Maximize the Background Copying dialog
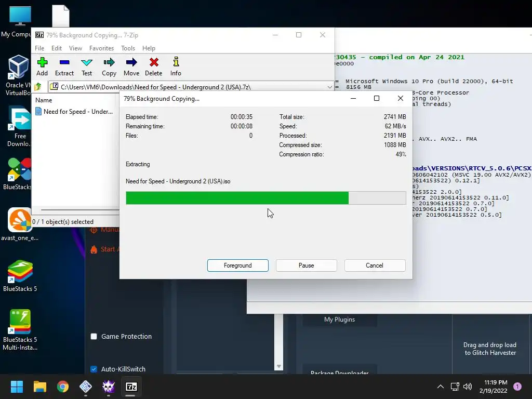 [377, 98]
